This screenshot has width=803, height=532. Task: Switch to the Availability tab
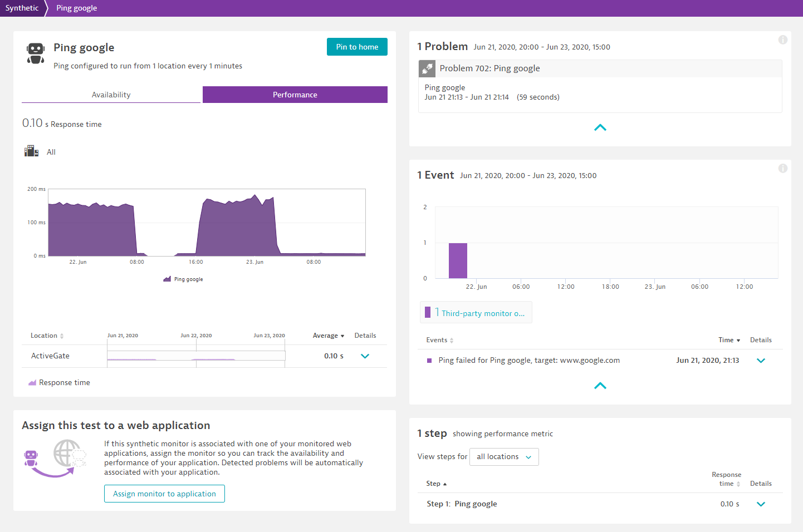pyautogui.click(x=111, y=94)
